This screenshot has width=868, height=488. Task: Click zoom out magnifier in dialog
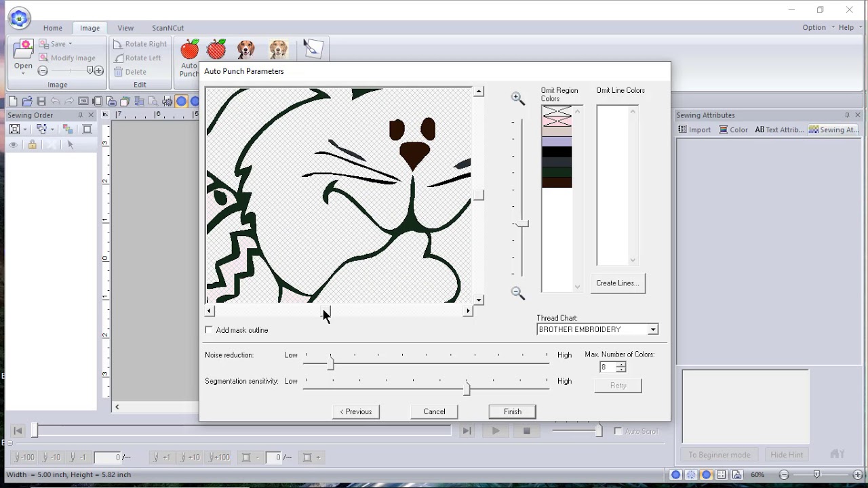pos(518,293)
